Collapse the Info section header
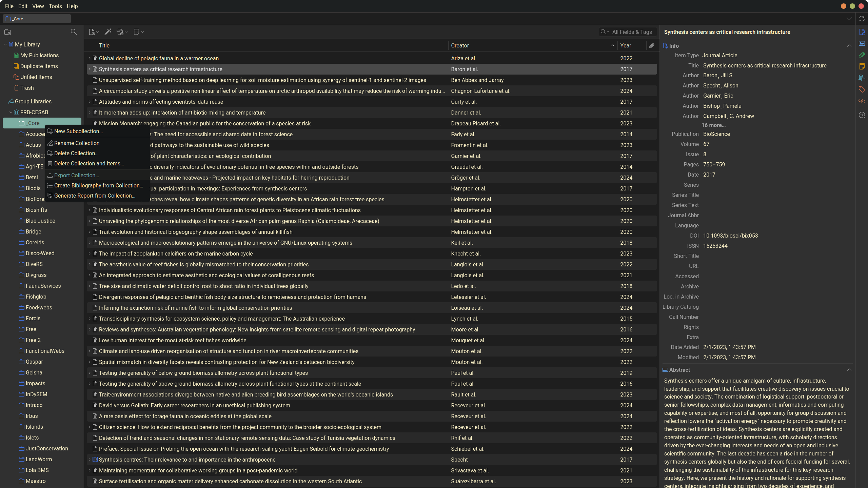 pos(849,46)
